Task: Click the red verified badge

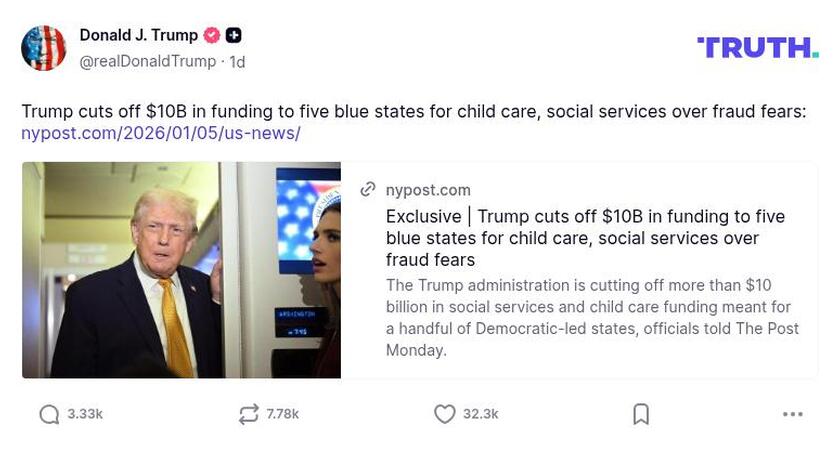Action: pos(212,36)
